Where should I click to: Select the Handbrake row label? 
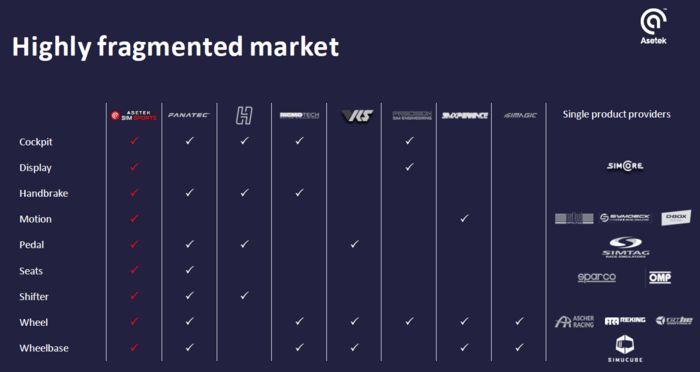point(44,193)
